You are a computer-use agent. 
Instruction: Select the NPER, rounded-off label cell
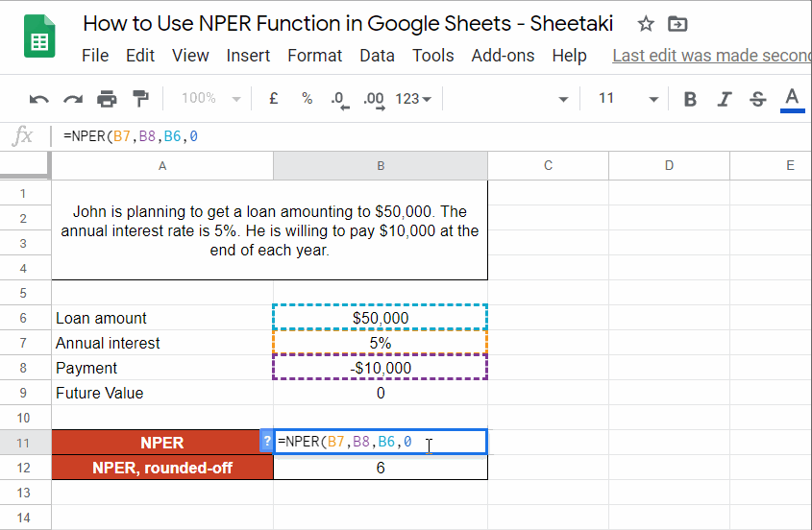click(162, 468)
